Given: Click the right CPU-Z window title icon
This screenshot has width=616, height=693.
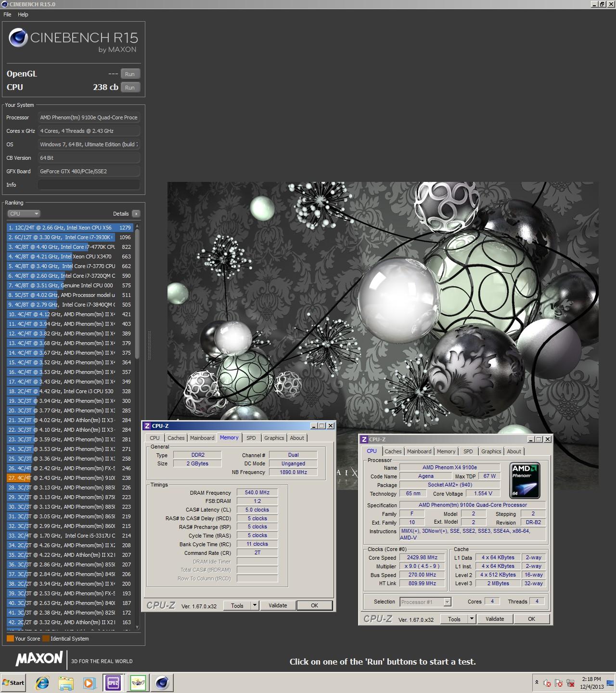Looking at the screenshot, I should pos(364,439).
